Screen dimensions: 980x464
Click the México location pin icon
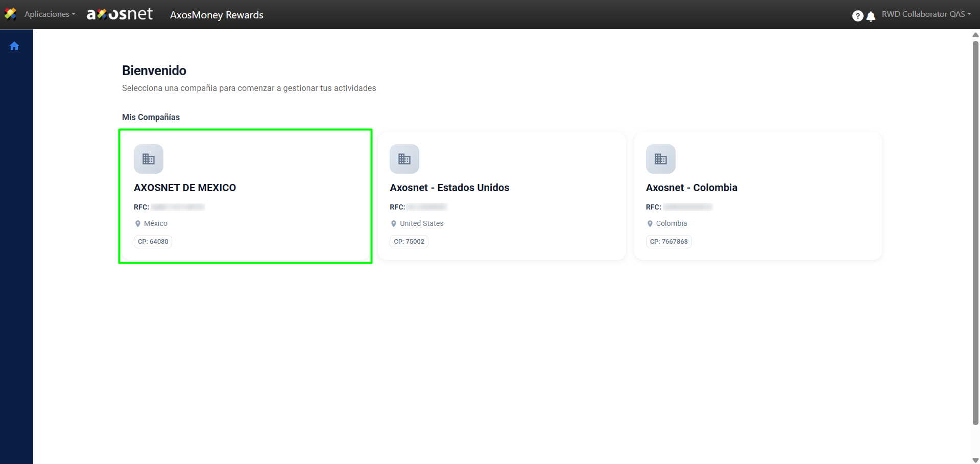click(x=138, y=224)
